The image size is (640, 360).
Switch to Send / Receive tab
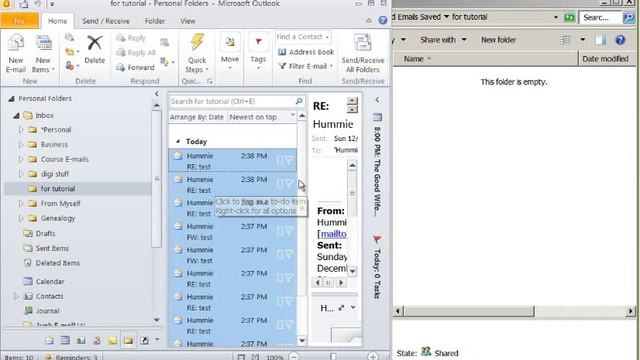pos(106,21)
